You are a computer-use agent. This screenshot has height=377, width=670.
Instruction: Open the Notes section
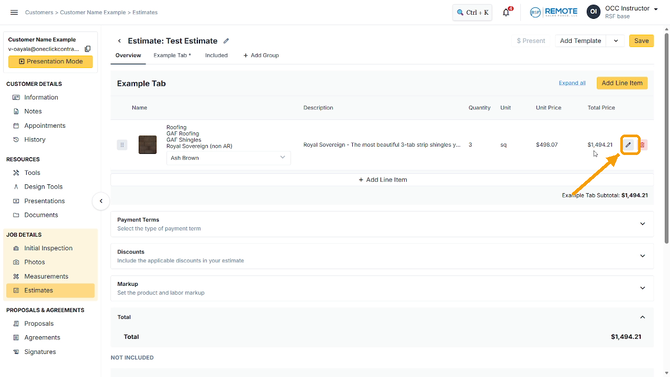33,111
